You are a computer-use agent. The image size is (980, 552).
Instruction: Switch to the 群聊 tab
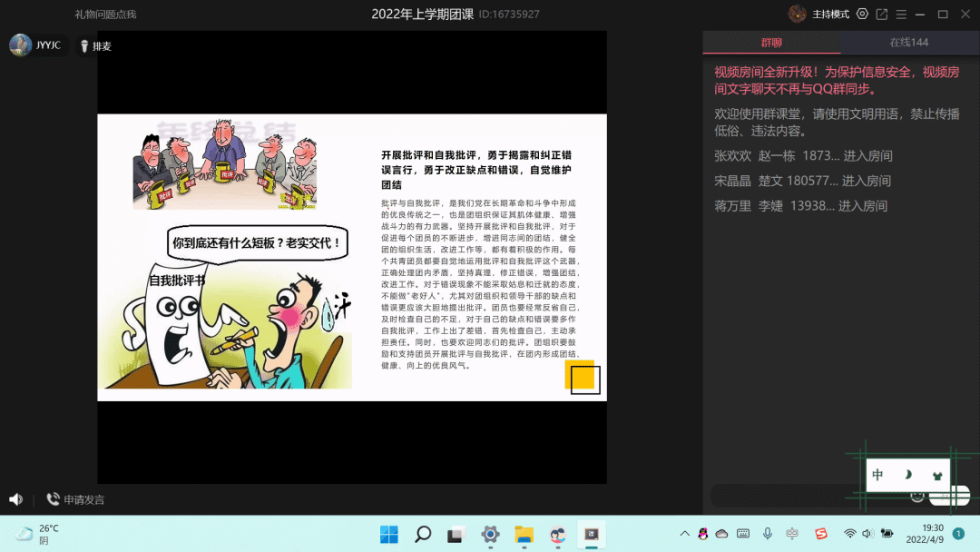click(x=770, y=43)
